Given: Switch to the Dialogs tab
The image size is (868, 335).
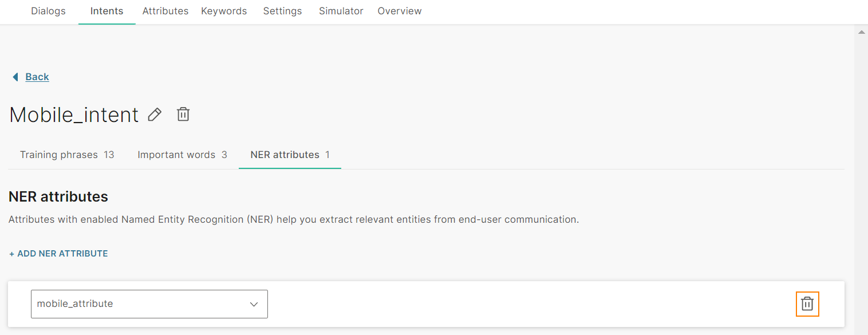Looking at the screenshot, I should click(x=48, y=11).
